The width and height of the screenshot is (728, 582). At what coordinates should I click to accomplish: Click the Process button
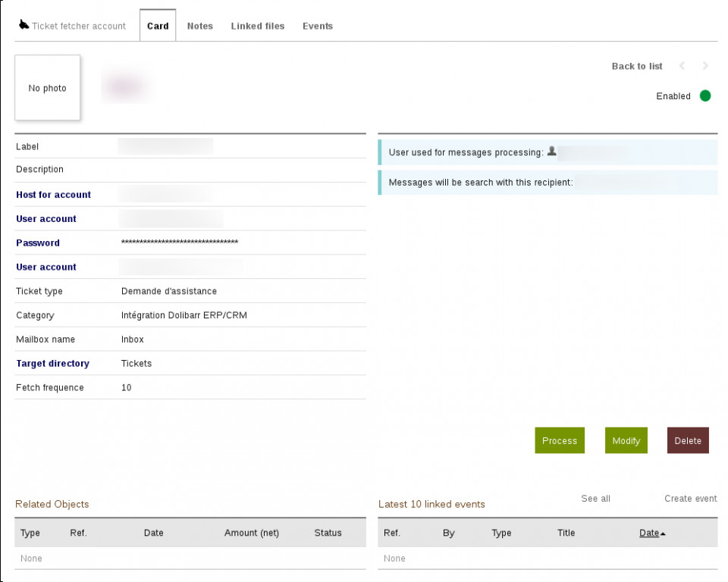pyautogui.click(x=560, y=440)
